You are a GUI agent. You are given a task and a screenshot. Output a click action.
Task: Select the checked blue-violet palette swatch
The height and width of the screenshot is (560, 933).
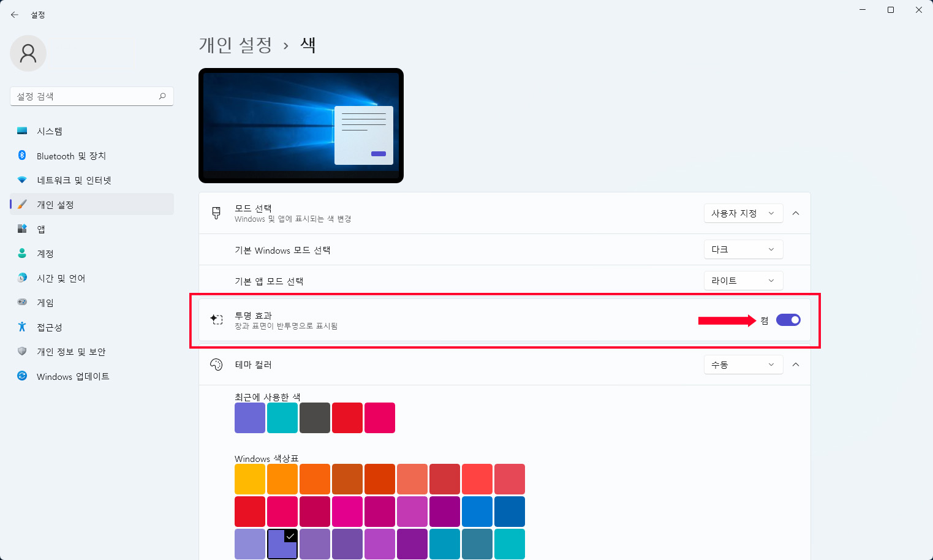282,544
